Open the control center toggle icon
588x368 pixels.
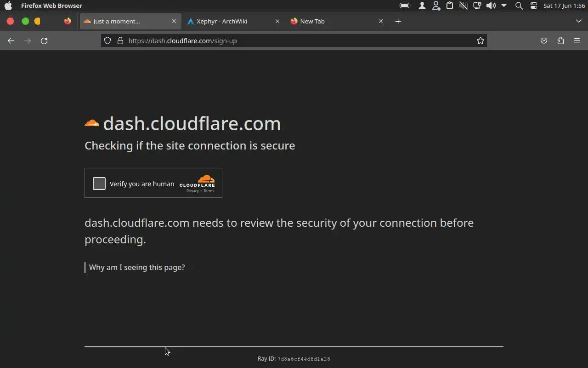pos(533,6)
